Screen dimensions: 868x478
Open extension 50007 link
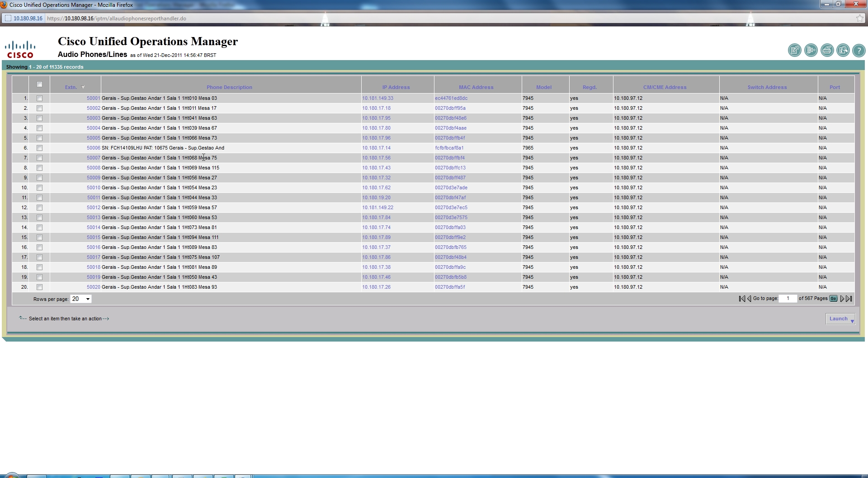pos(94,158)
